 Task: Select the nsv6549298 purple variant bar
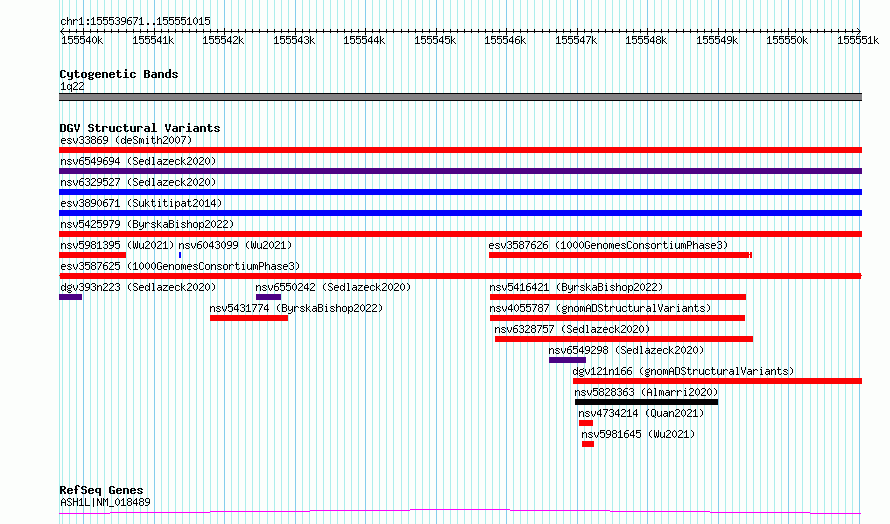(567, 360)
